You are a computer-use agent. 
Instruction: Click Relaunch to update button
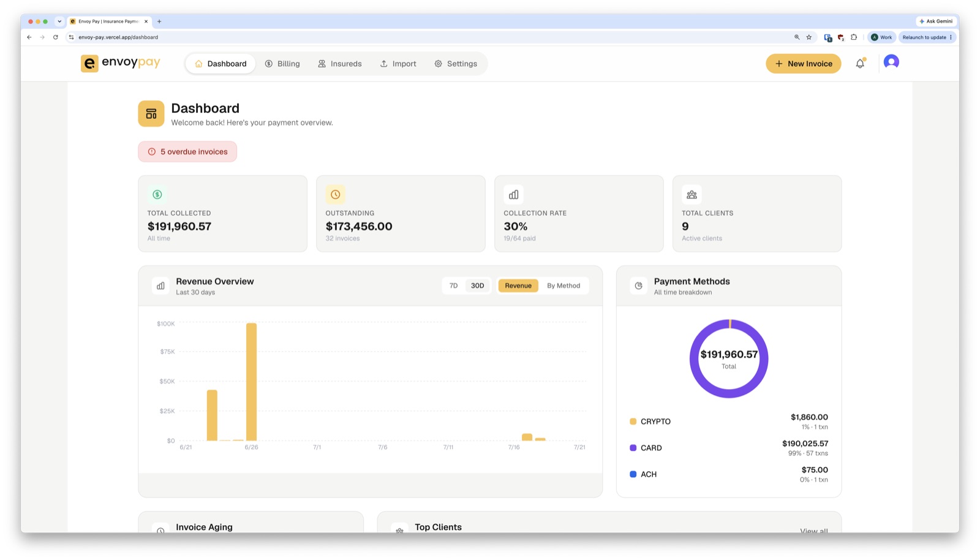coord(927,37)
